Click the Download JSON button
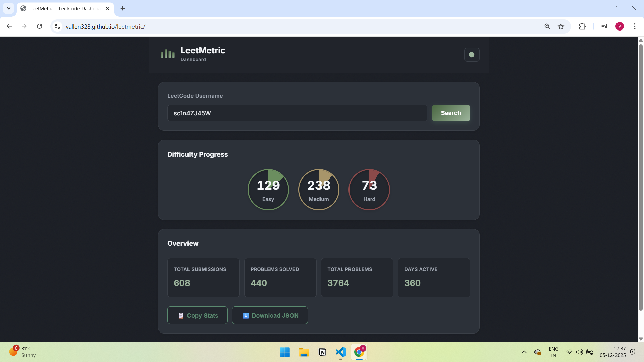644x362 pixels. point(270,315)
